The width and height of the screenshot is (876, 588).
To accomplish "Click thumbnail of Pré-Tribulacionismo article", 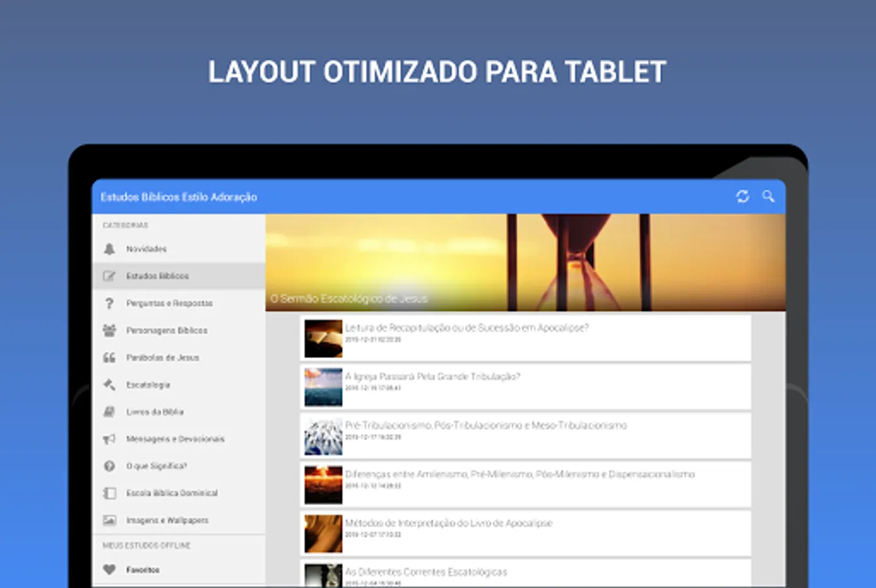I will (323, 436).
